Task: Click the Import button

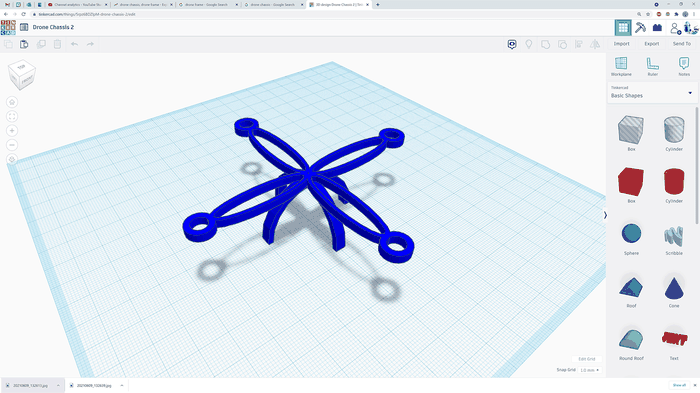Action: [x=621, y=44]
